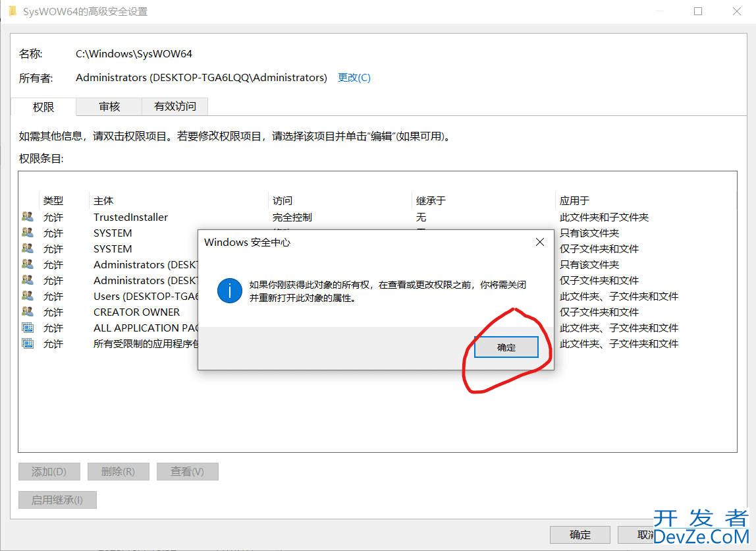Image resolution: width=756 pixels, height=551 pixels.
Task: Click the bottom 确定 button of settings window
Action: click(x=580, y=535)
